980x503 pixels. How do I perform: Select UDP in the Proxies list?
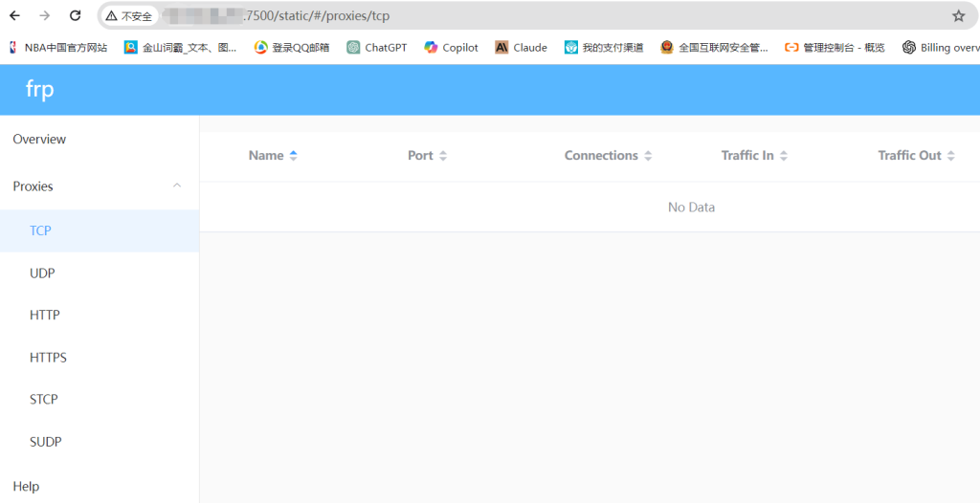click(x=42, y=273)
